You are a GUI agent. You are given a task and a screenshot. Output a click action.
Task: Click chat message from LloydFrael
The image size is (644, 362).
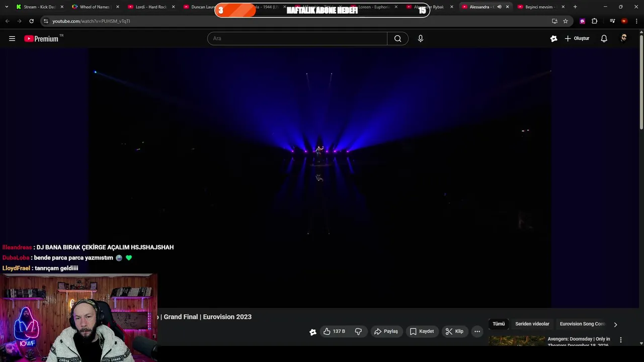click(x=40, y=268)
